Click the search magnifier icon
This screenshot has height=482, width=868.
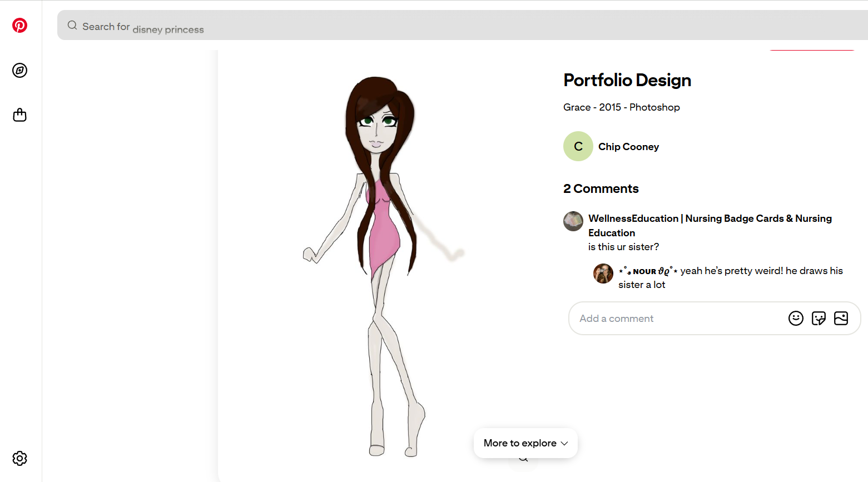(72, 26)
